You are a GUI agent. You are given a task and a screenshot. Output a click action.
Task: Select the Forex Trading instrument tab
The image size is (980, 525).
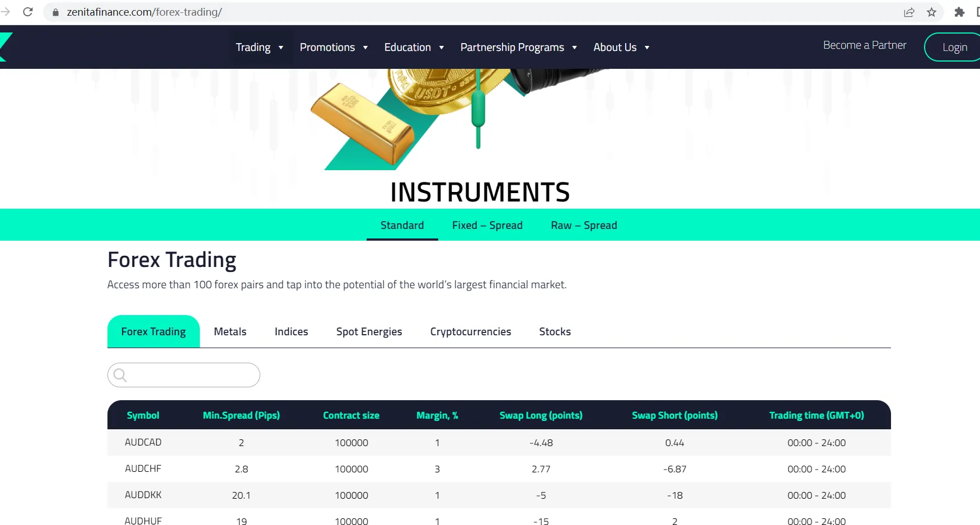(153, 331)
